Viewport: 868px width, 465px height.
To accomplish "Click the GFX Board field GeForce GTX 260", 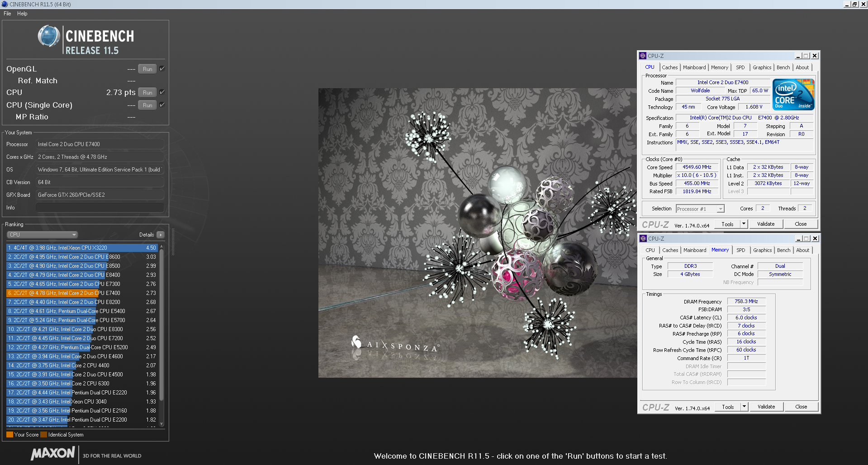I will (100, 195).
